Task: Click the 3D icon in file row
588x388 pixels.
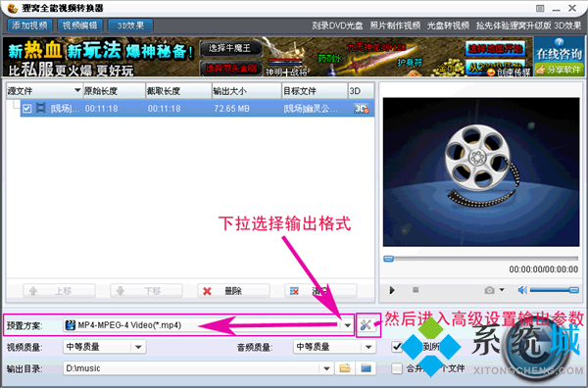Action: (x=361, y=109)
